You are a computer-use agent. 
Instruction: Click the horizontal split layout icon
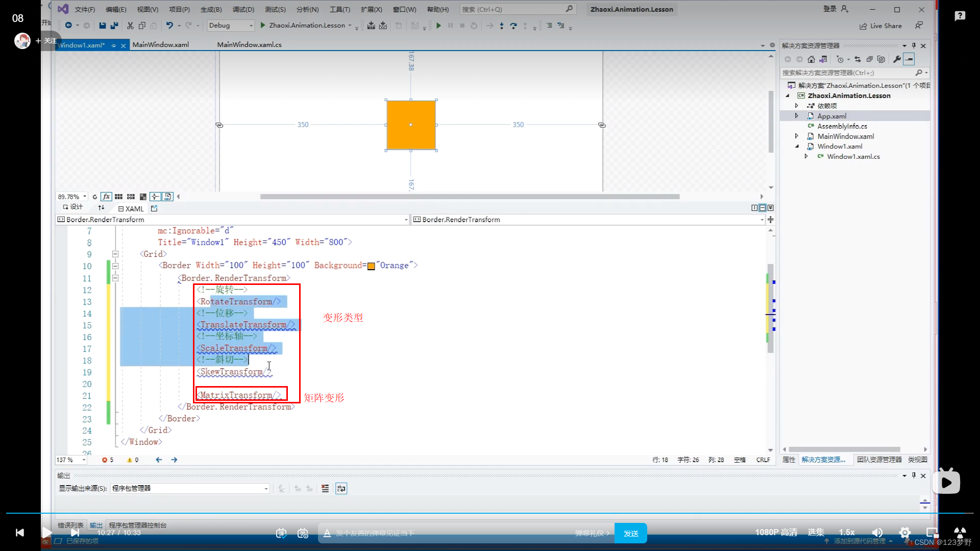(763, 208)
